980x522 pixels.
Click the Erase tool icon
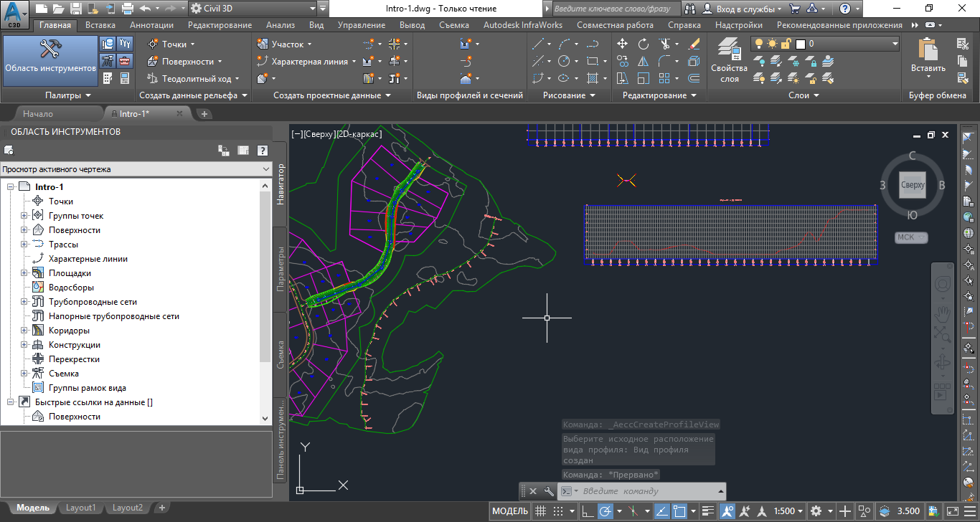693,44
